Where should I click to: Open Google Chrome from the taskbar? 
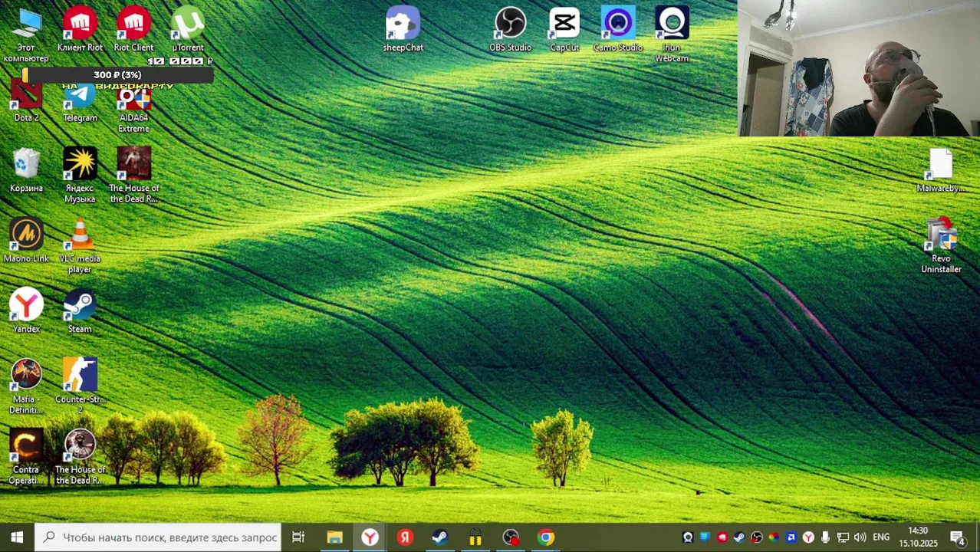[546, 537]
